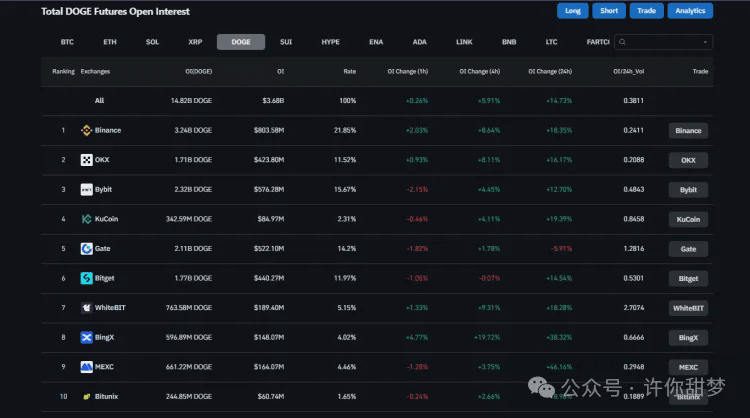Click the OKX trade button
Viewport: 750px width, 418px height.
[688, 160]
